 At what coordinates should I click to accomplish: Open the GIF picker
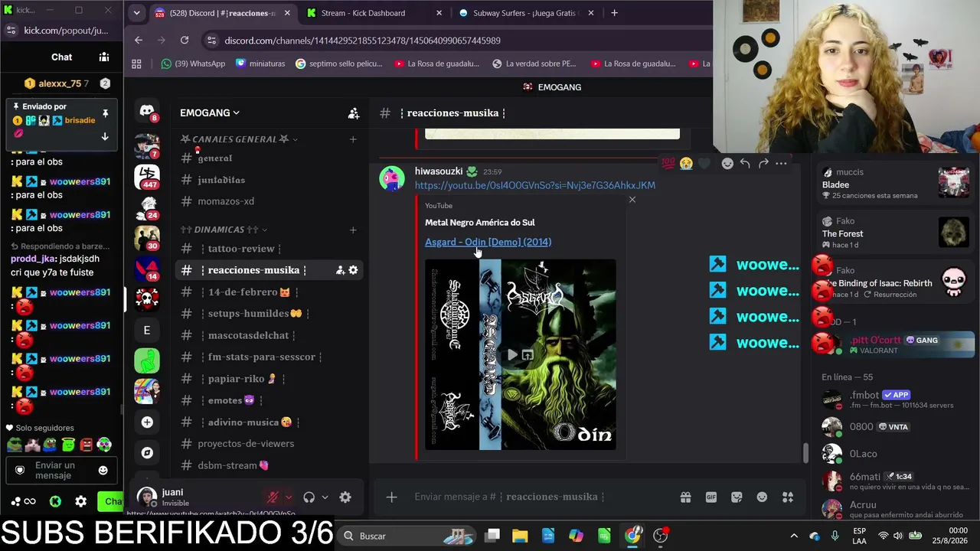tap(711, 497)
